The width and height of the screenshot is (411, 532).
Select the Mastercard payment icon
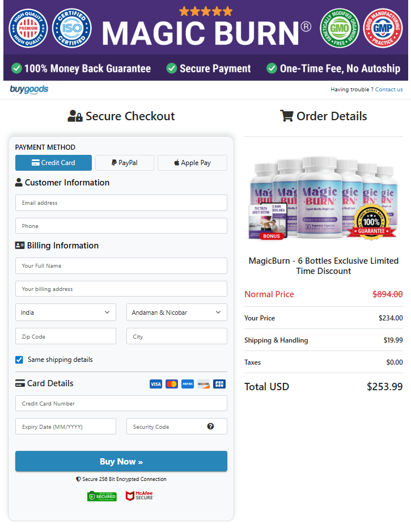[x=171, y=384]
